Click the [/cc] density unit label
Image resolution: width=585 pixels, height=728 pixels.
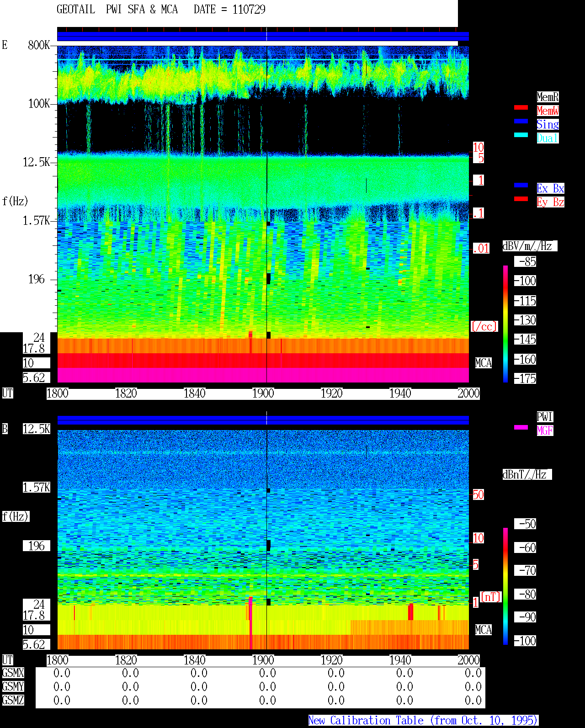click(484, 327)
